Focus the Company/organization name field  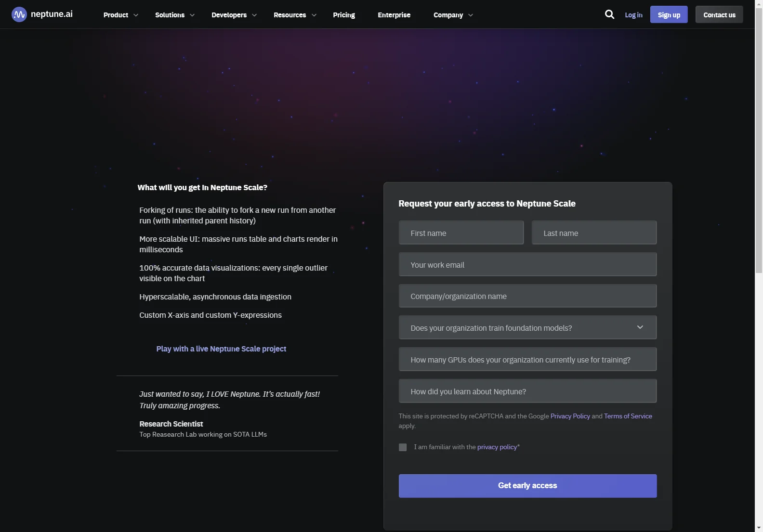(x=527, y=296)
